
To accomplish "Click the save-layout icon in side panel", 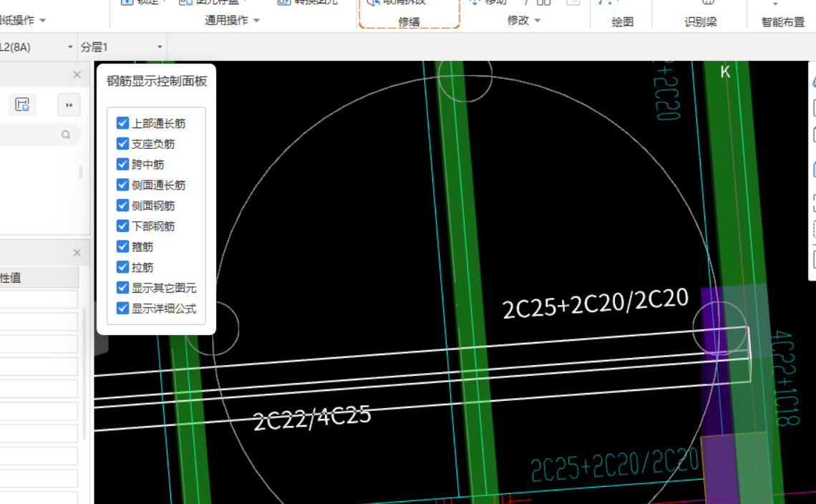I will pos(22,105).
